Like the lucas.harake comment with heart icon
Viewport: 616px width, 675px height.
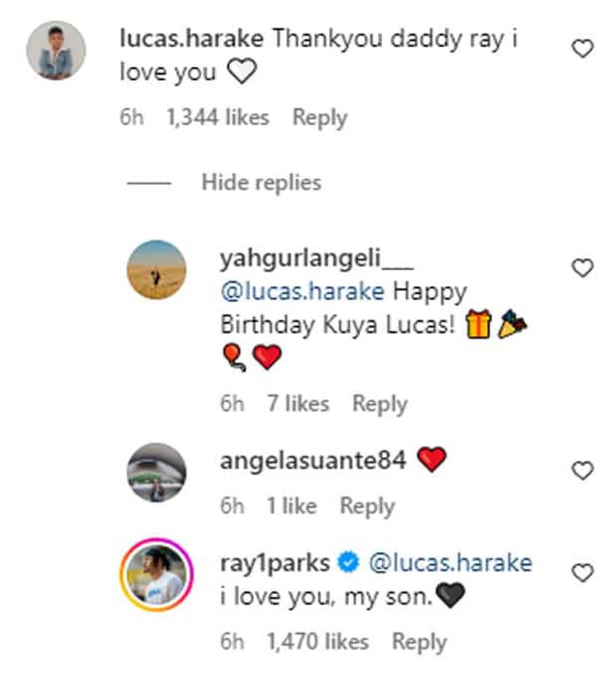pyautogui.click(x=582, y=49)
